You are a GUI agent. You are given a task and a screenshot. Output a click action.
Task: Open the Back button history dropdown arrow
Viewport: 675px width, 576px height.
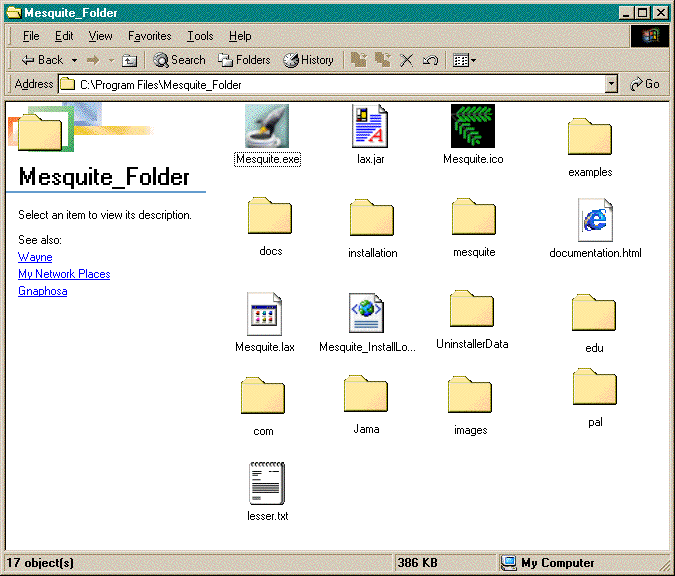tap(74, 60)
